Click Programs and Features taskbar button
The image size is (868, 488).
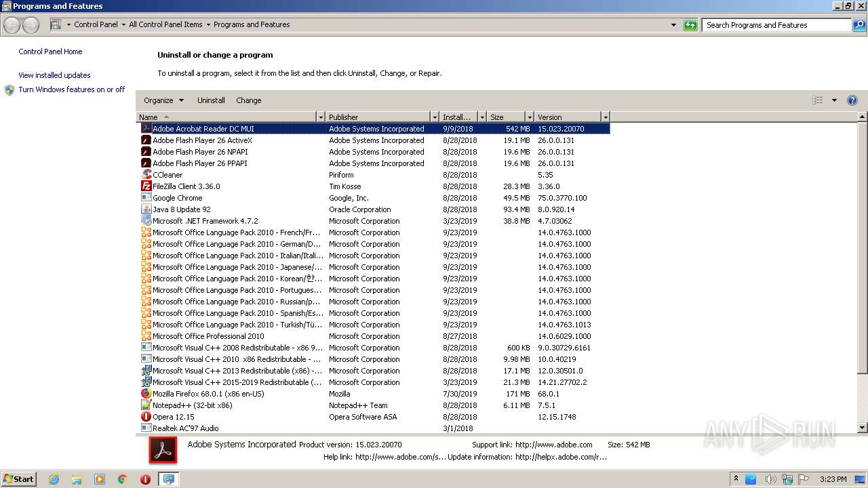(x=168, y=479)
